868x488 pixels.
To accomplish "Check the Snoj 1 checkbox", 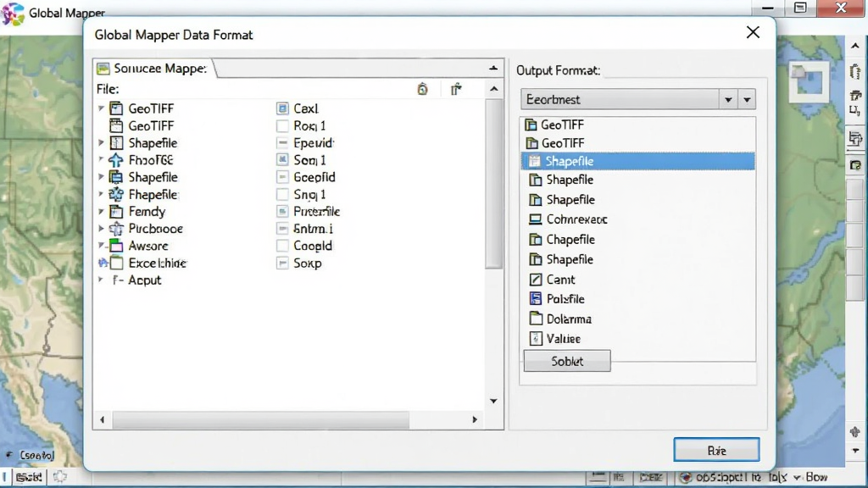I will coord(282,194).
